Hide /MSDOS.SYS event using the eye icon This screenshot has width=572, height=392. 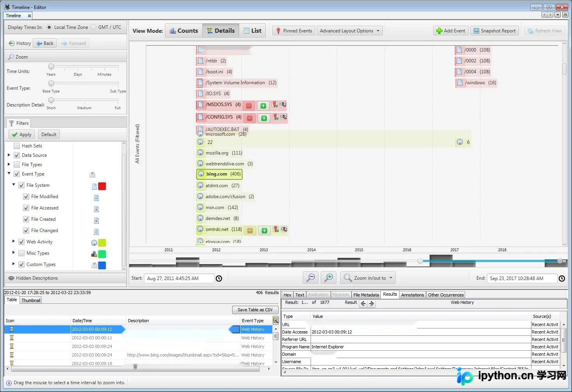(x=283, y=104)
